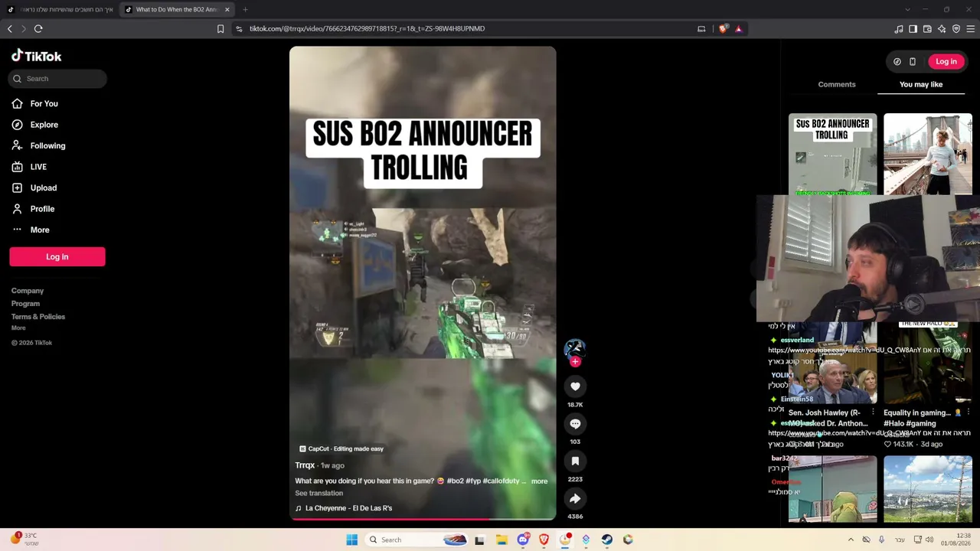This screenshot has height=551, width=980.
Task: Save the video with the bookmark icon
Action: (575, 461)
